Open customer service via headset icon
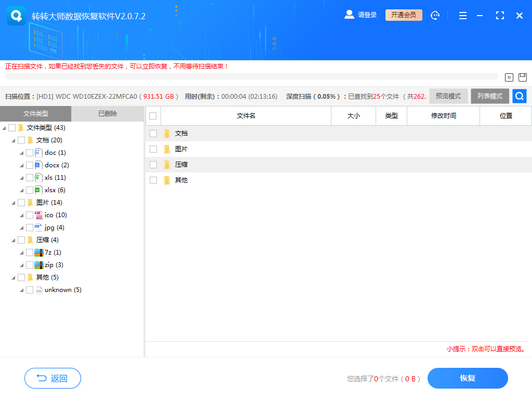The image size is (532, 399). point(435,15)
